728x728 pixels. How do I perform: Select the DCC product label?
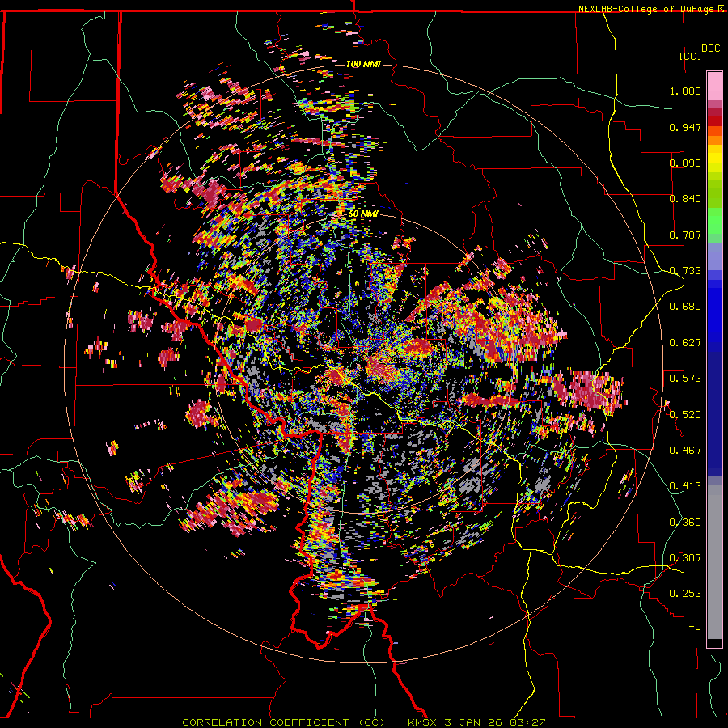click(710, 49)
